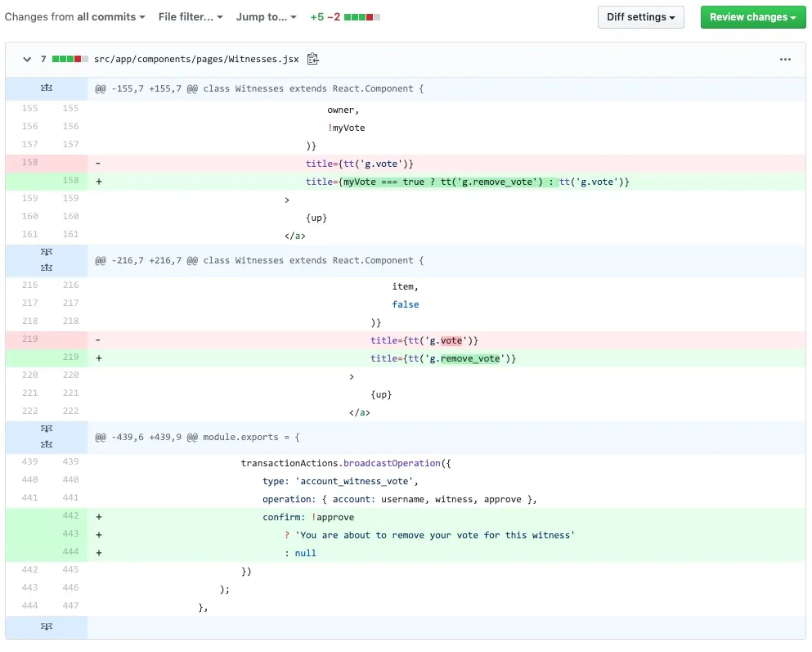Screen dimensions: 812x652
Task: Click the @@ -155,7 +155,7 hunk header text
Action: pos(259,88)
